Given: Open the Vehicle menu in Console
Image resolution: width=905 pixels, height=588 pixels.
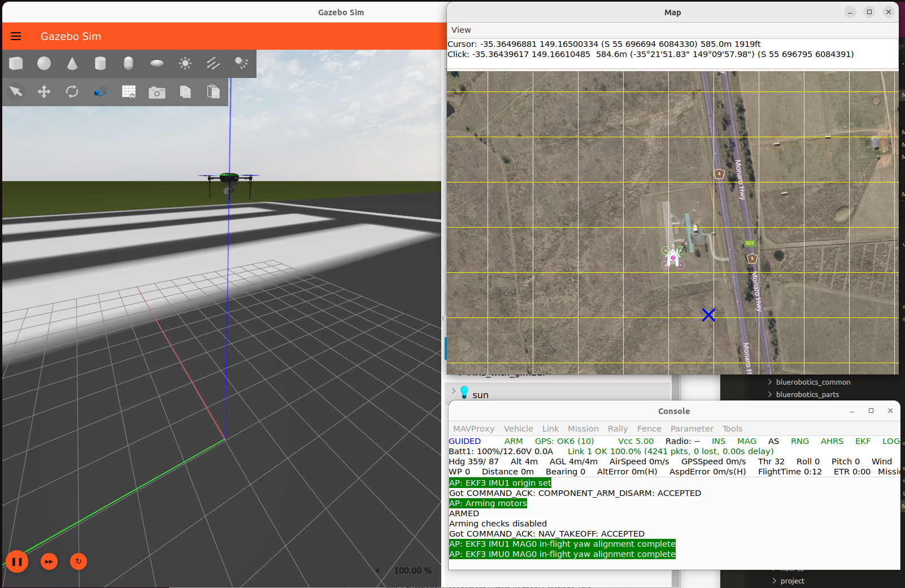Looking at the screenshot, I should (x=519, y=429).
